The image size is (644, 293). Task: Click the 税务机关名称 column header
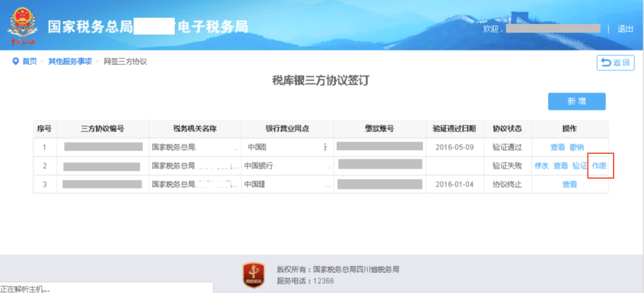[195, 129]
